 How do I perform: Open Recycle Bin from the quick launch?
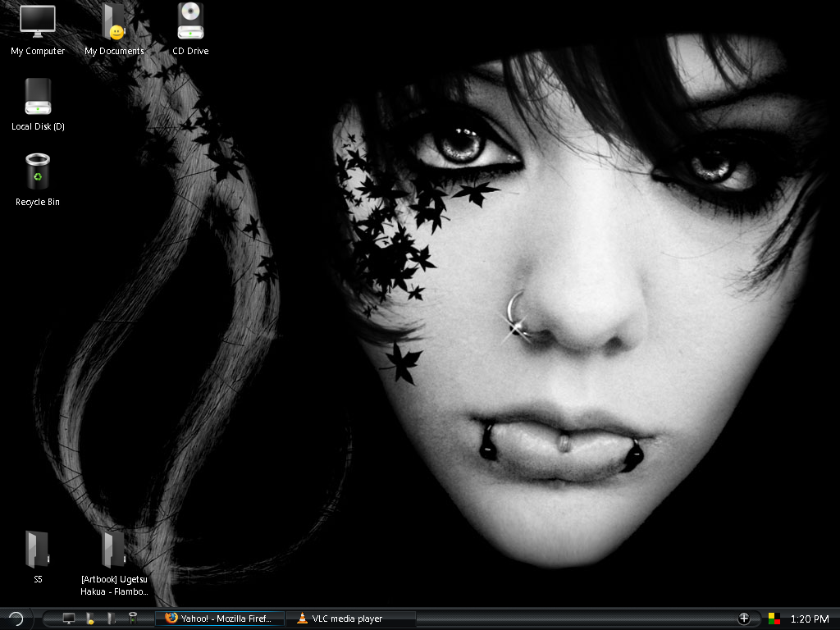pyautogui.click(x=132, y=619)
